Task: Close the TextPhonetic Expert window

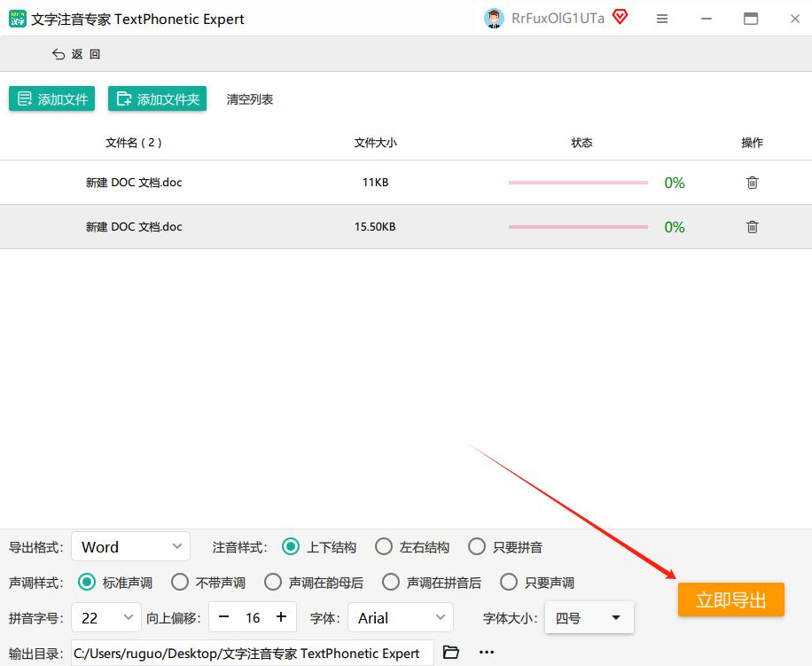Action: [x=795, y=19]
